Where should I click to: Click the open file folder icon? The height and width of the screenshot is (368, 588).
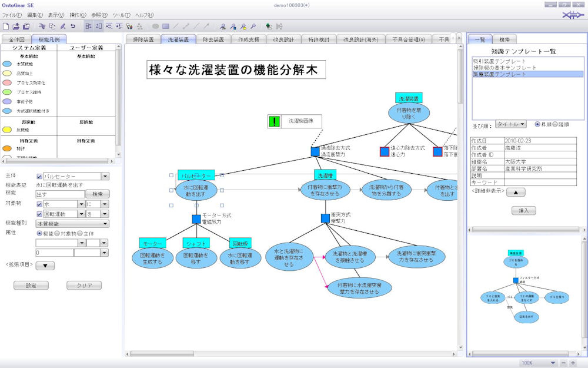[x=16, y=26]
